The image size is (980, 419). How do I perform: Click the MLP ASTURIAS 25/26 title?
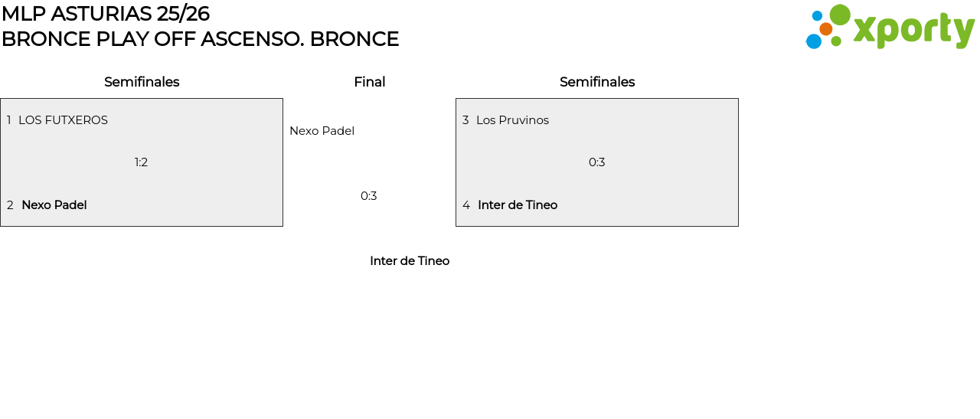click(106, 14)
